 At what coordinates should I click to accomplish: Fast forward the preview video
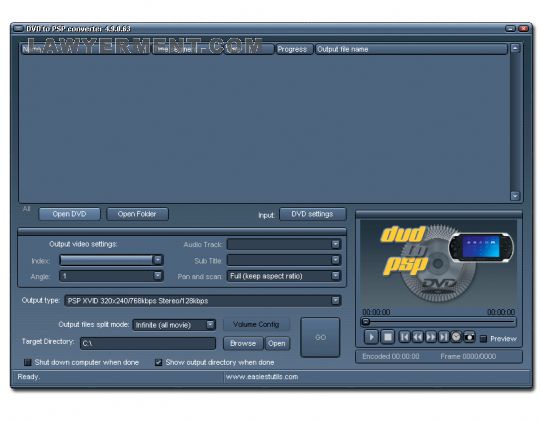(430, 337)
